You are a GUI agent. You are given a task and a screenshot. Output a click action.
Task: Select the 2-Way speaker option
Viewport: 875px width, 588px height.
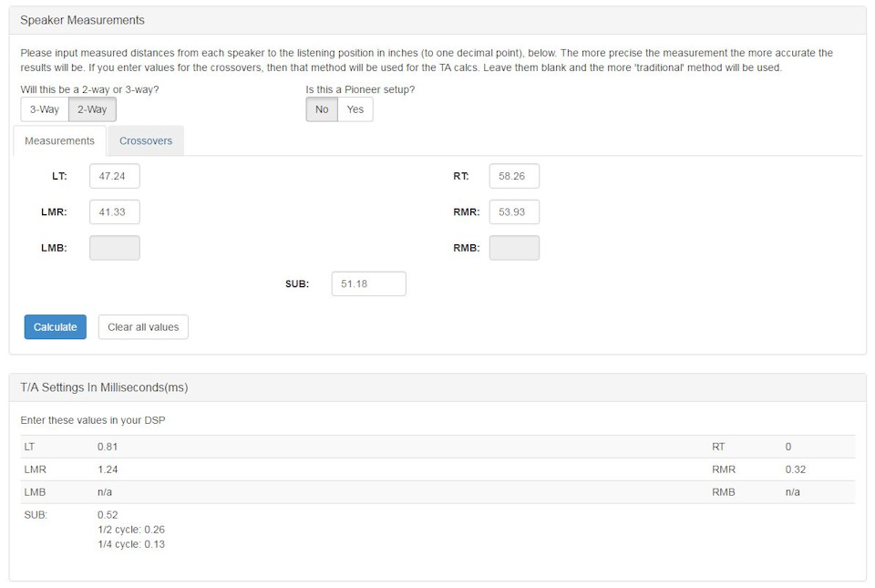click(x=92, y=109)
